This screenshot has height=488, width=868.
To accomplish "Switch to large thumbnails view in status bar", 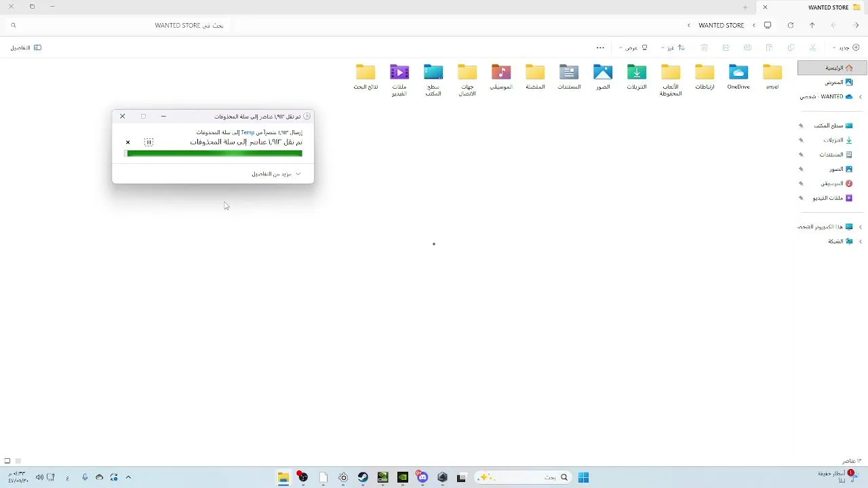I will pyautogui.click(x=7, y=461).
